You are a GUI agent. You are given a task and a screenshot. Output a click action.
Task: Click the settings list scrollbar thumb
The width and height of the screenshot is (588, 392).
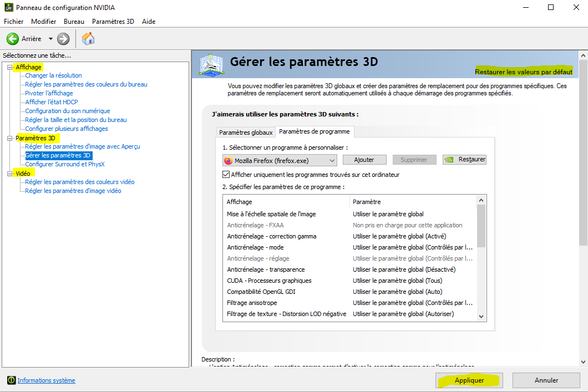[x=481, y=226]
